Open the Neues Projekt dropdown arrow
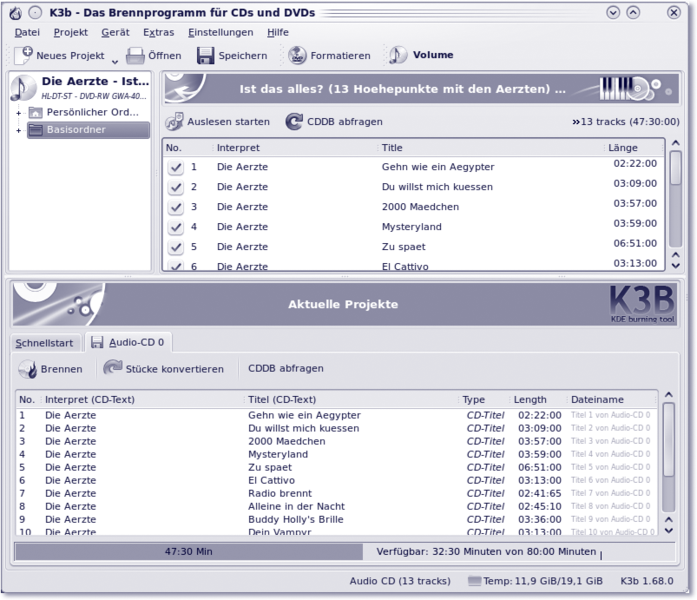The height and width of the screenshot is (600, 697). pyautogui.click(x=115, y=61)
